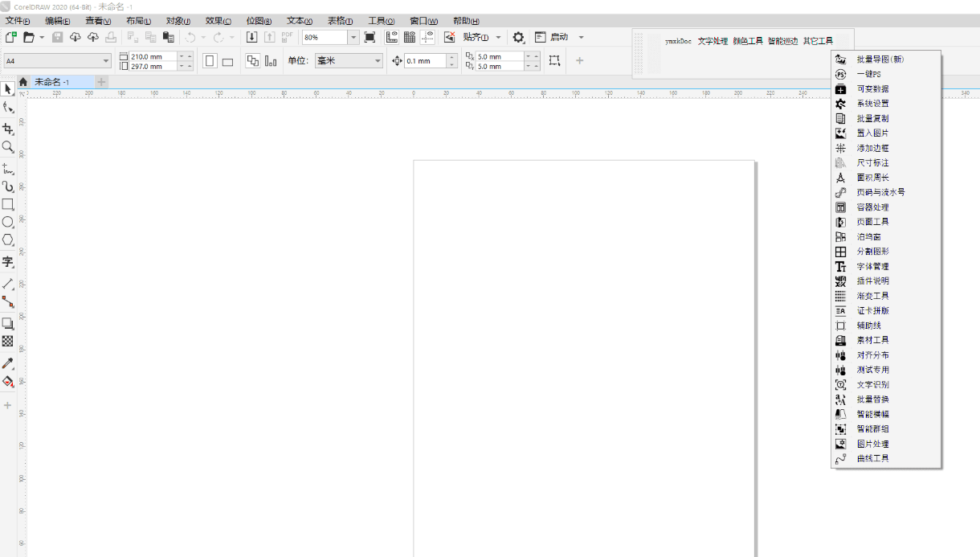Screen dimensions: 980x557
Task: Select the Zoom magnifier tool
Action: 8,147
